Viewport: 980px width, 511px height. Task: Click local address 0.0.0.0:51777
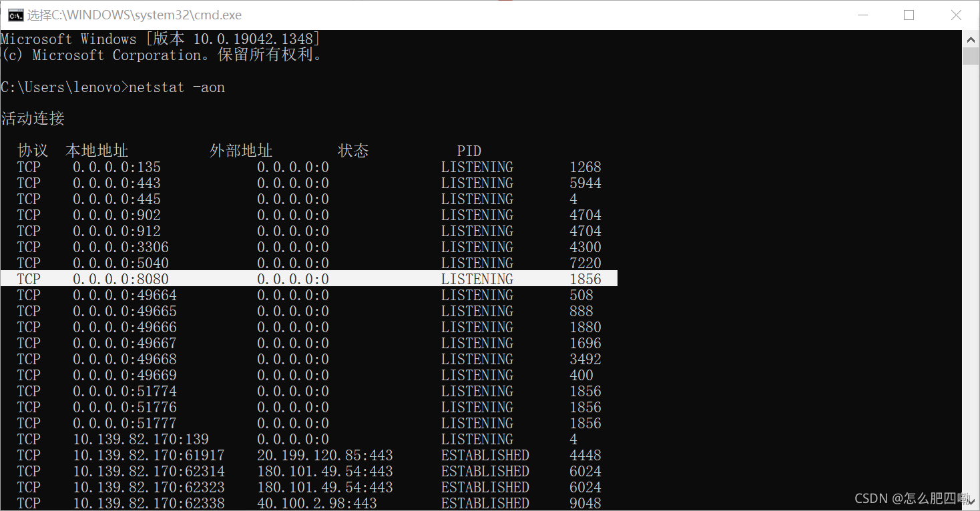tap(125, 424)
